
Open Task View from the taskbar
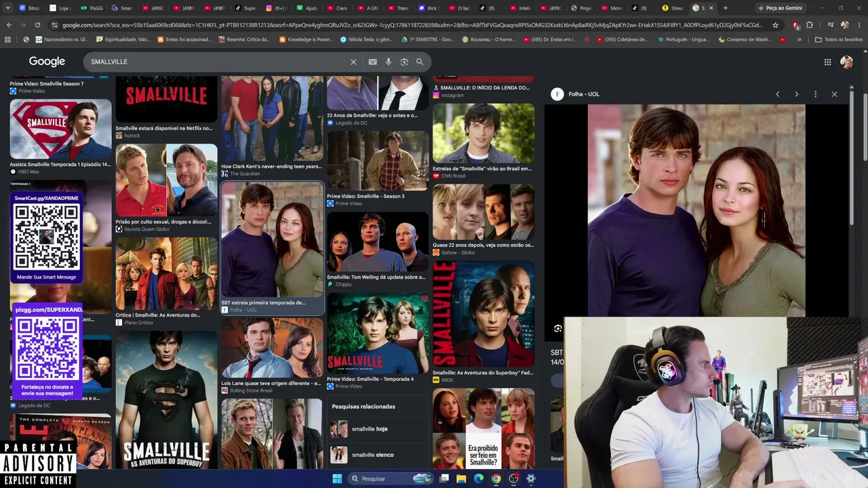pos(444,479)
